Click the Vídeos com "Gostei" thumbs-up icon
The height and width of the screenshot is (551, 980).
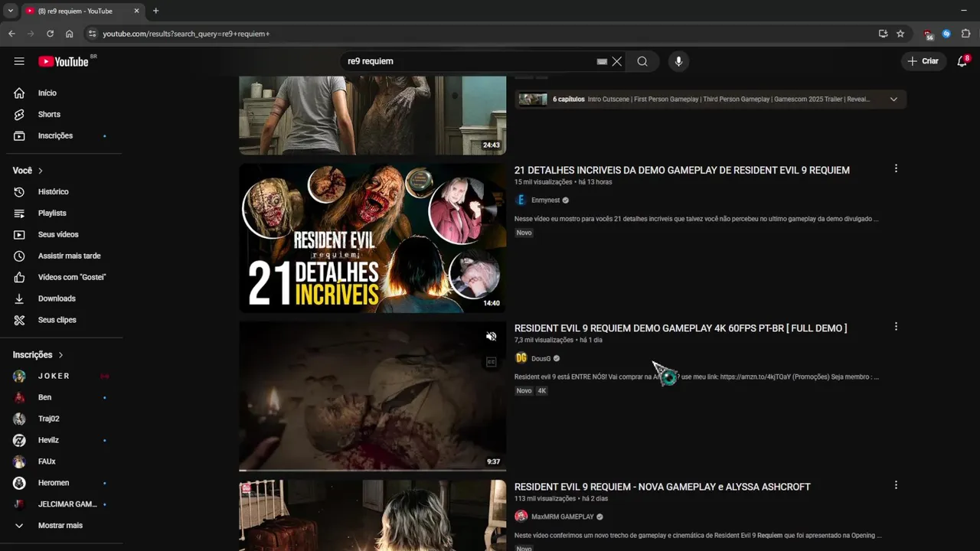(x=20, y=277)
